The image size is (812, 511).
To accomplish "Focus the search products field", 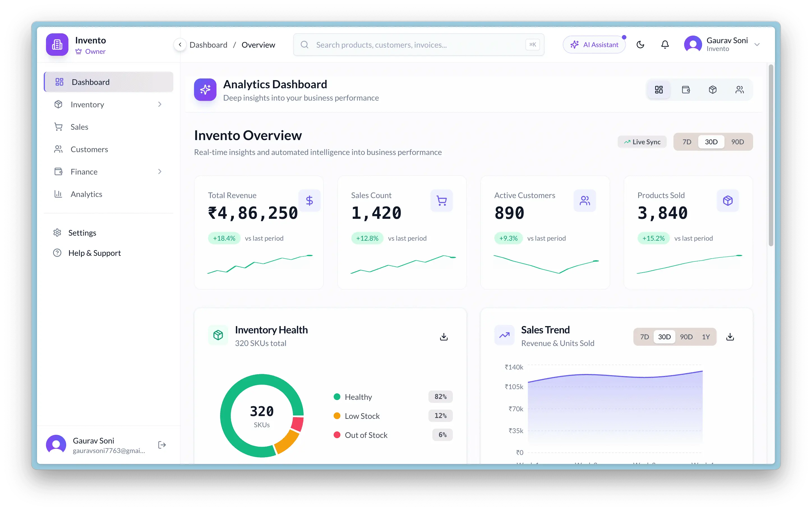I will (418, 45).
